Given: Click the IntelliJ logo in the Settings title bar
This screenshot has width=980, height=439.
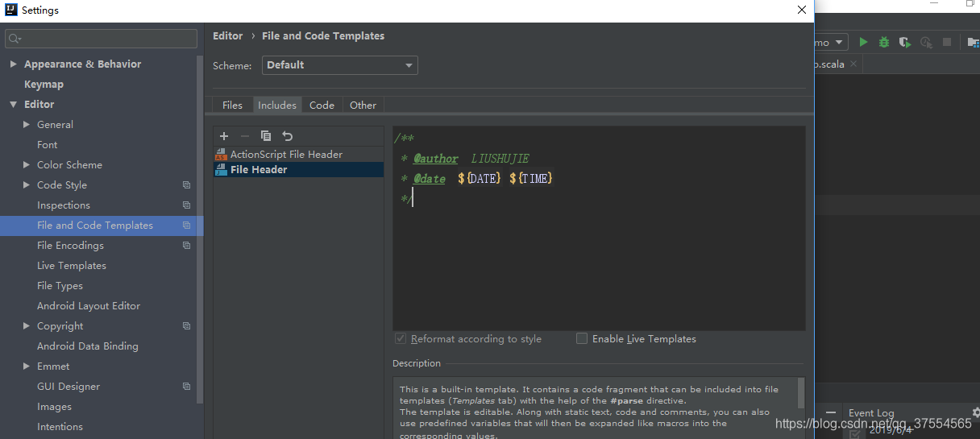Looking at the screenshot, I should 10,10.
